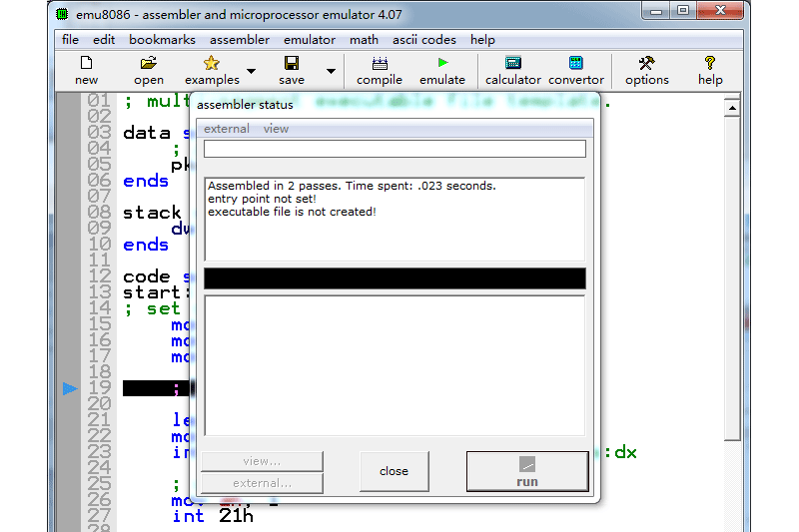Open the file menu
Viewport: 799px width, 532px height.
point(70,40)
